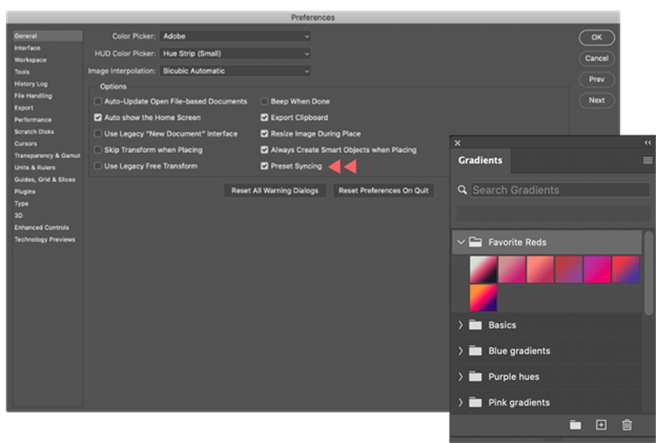
Task: Click the delete gradient trash icon
Action: pos(627,425)
